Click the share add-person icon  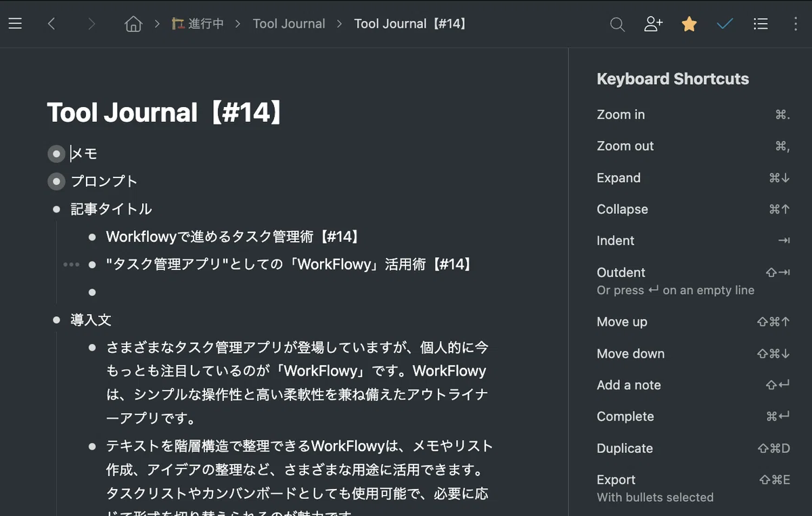653,24
